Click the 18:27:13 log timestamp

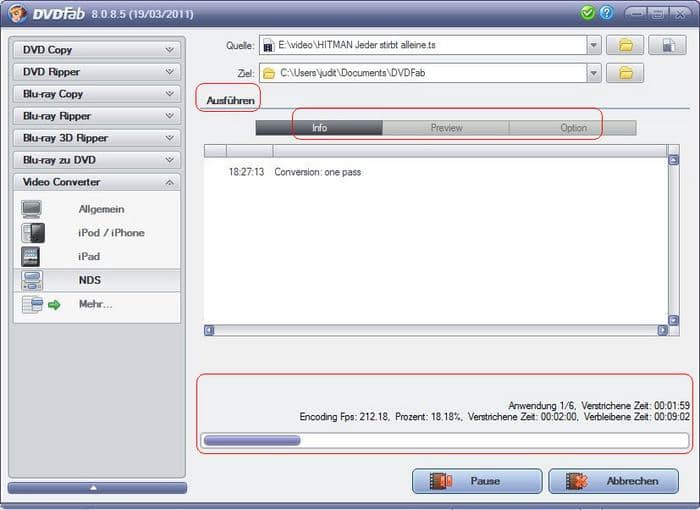point(246,172)
